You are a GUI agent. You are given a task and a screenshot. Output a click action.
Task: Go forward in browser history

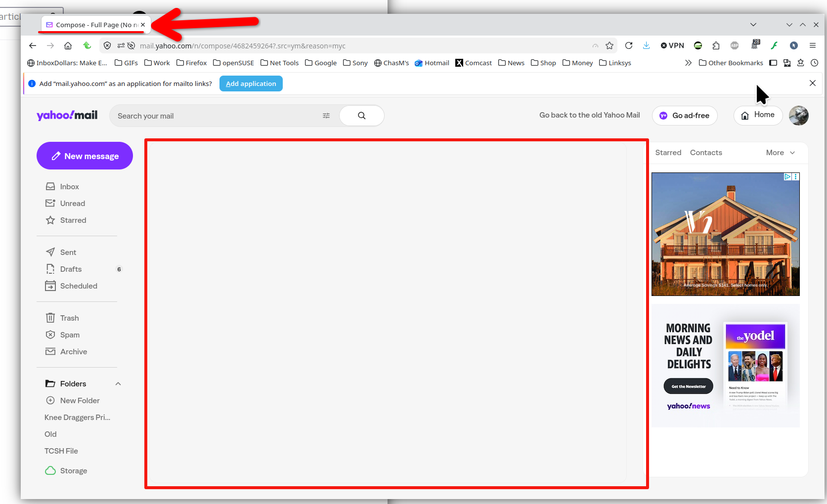click(x=50, y=45)
